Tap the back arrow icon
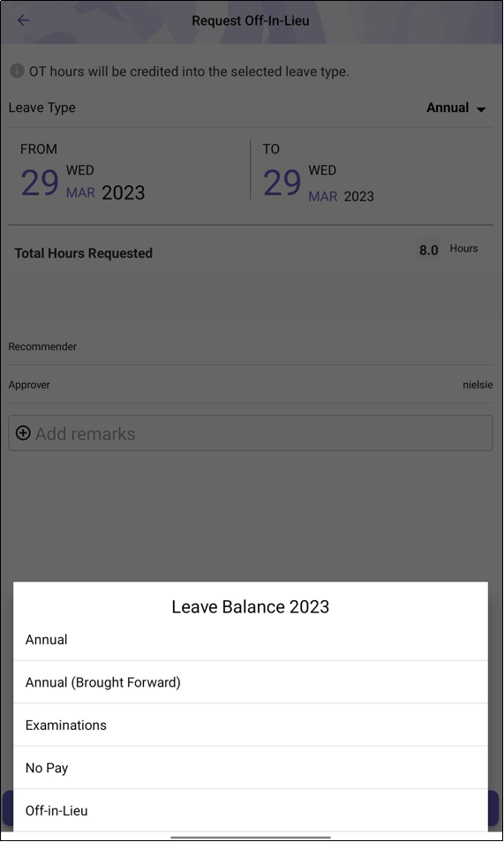Viewport: 504px width, 842px height. pyautogui.click(x=23, y=20)
